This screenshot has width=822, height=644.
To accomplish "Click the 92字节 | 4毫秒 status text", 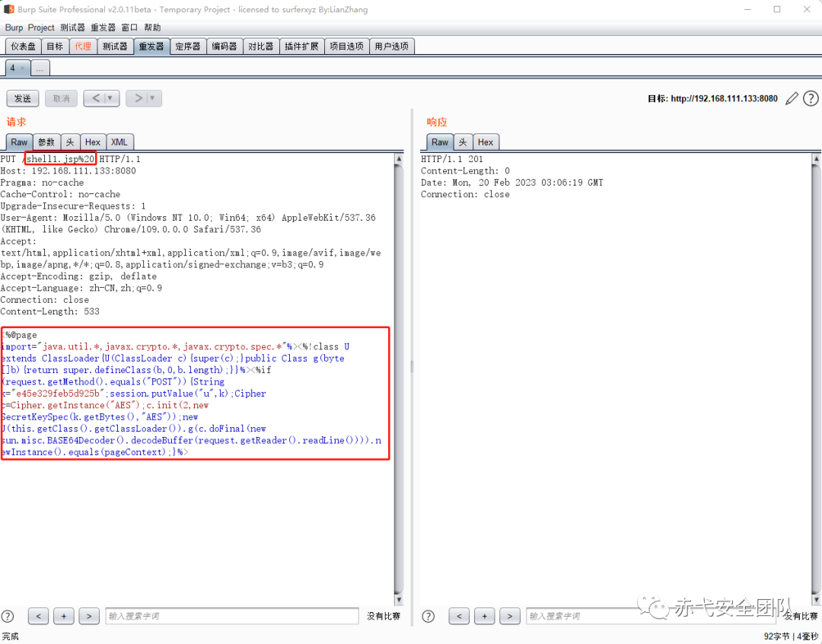I will click(x=792, y=636).
